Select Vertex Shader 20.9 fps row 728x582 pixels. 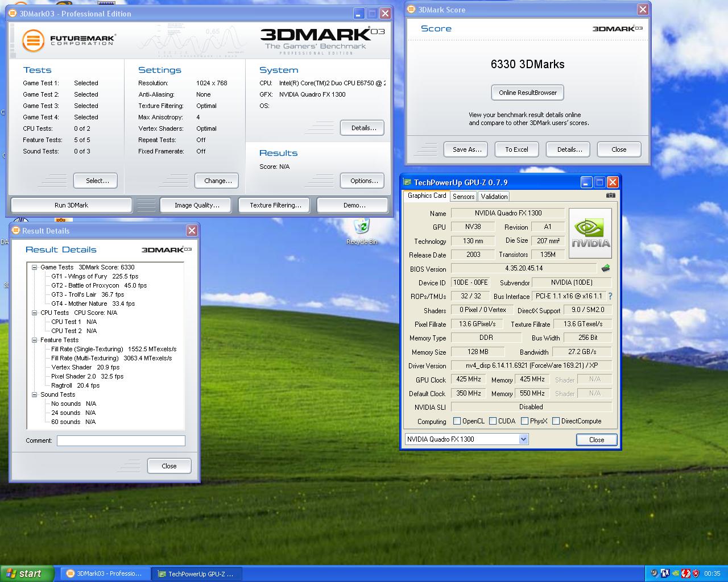(x=85, y=367)
